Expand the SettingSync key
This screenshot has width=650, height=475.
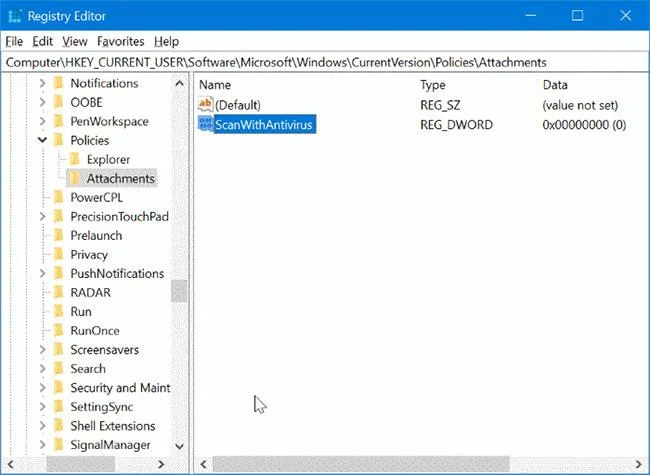click(42, 407)
